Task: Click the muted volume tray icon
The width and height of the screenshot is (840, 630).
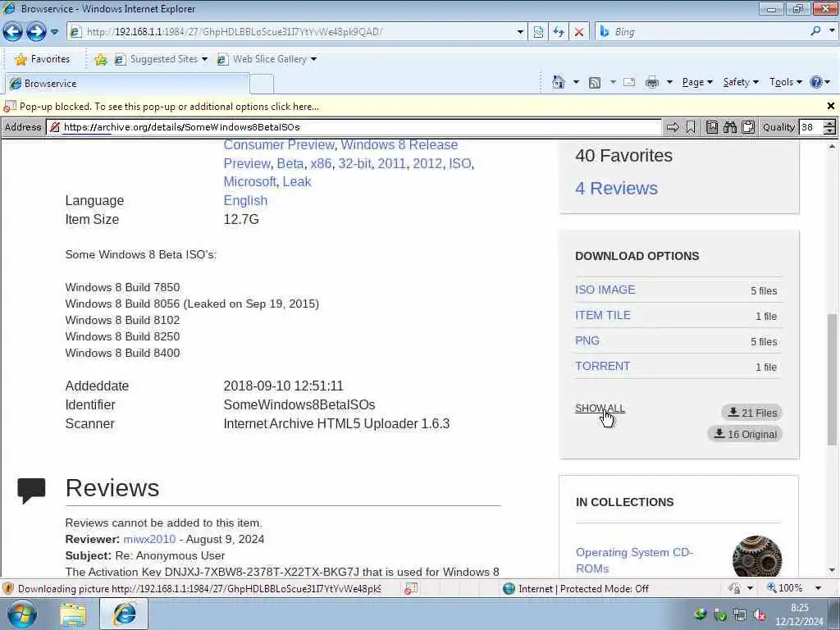Action: (759, 615)
